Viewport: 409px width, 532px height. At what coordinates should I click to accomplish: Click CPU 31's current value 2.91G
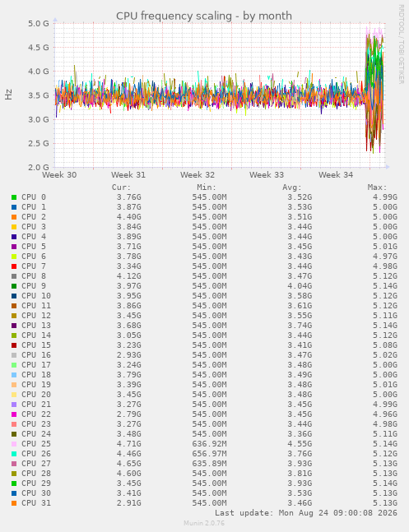128,503
